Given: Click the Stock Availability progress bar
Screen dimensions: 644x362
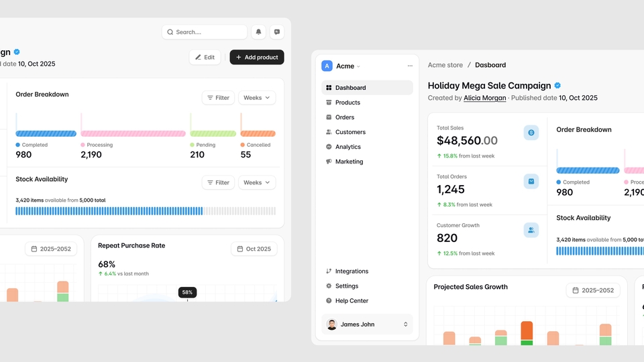Looking at the screenshot, I should point(146,211).
